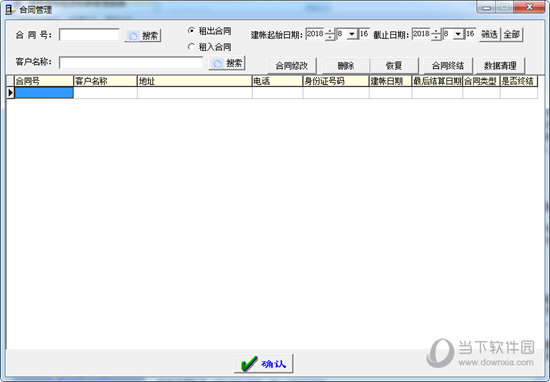Minimize the 合同管理 window
This screenshot has height=382, width=550.
[x=486, y=7]
